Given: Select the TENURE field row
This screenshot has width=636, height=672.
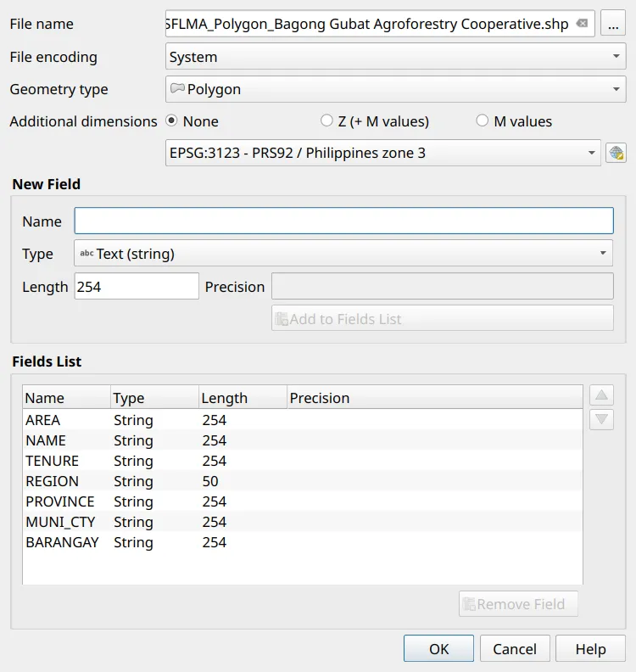Looking at the screenshot, I should [303, 461].
